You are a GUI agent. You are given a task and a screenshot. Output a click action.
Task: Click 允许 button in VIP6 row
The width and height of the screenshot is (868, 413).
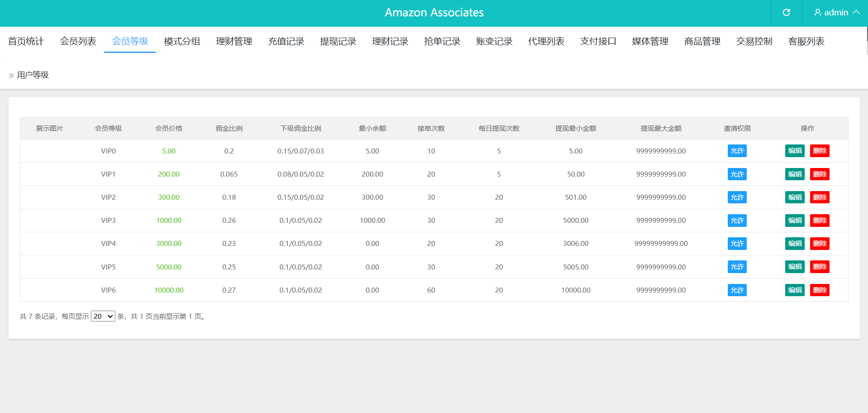click(x=737, y=290)
